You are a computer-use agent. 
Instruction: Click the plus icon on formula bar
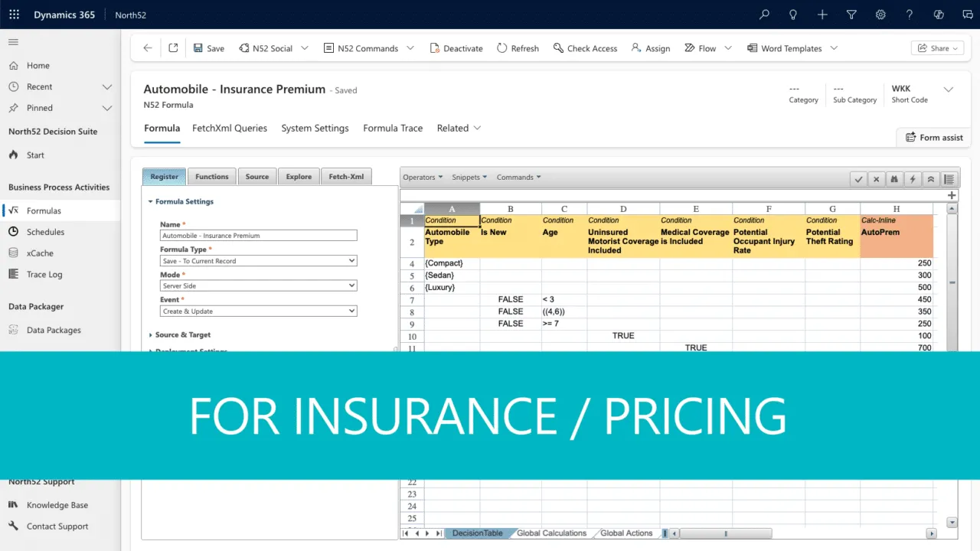(952, 195)
